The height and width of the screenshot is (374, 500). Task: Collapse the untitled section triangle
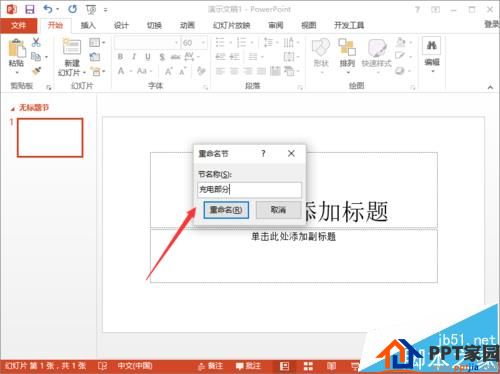[x=13, y=109]
